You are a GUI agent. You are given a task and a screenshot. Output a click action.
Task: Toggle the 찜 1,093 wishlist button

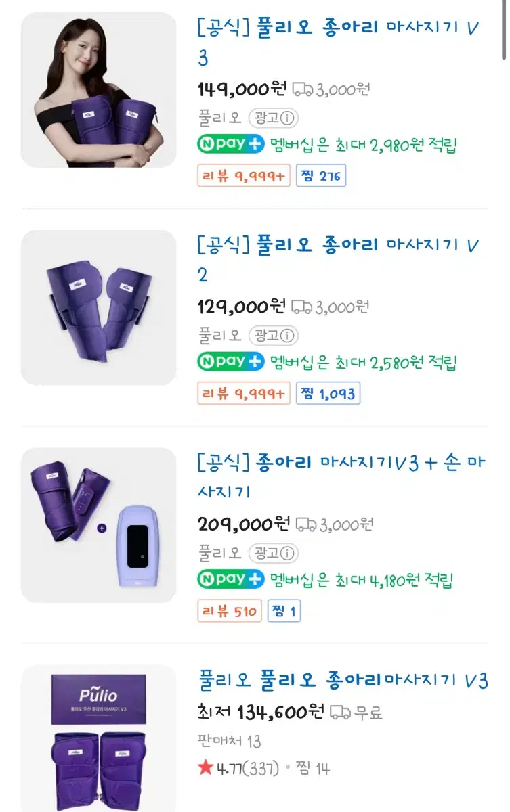click(328, 394)
